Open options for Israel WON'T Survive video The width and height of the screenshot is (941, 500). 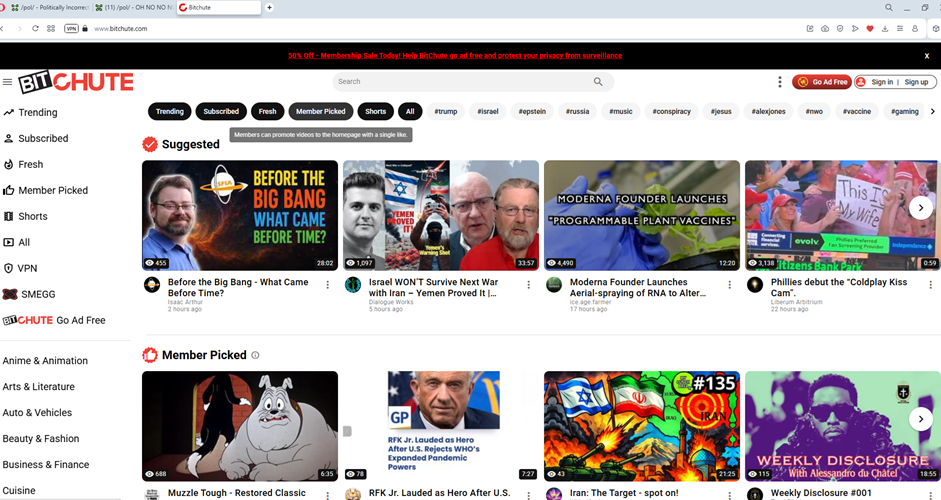point(529,285)
